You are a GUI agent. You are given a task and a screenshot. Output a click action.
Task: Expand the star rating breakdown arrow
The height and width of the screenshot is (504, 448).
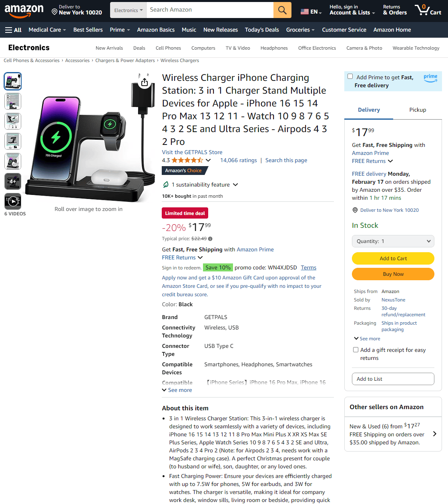pyautogui.click(x=208, y=160)
